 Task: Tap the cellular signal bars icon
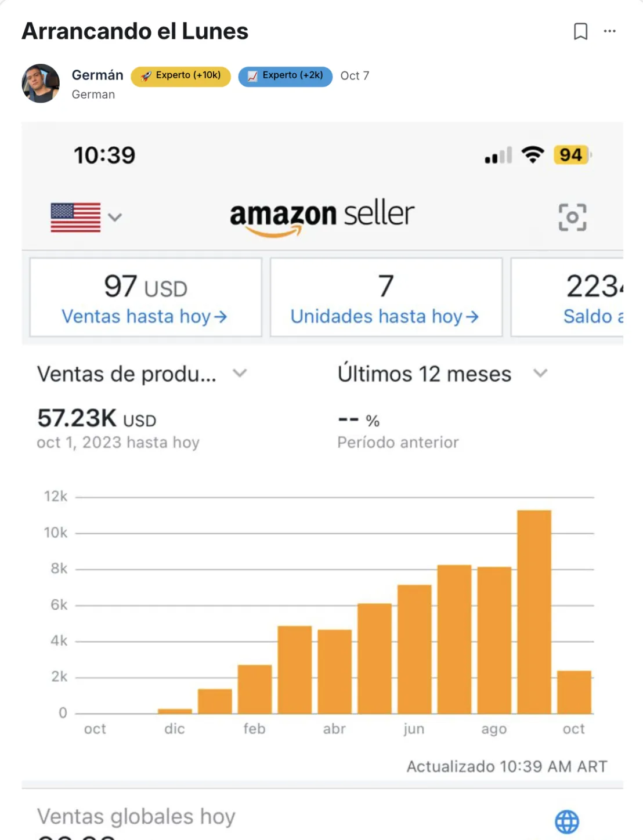pos(498,155)
